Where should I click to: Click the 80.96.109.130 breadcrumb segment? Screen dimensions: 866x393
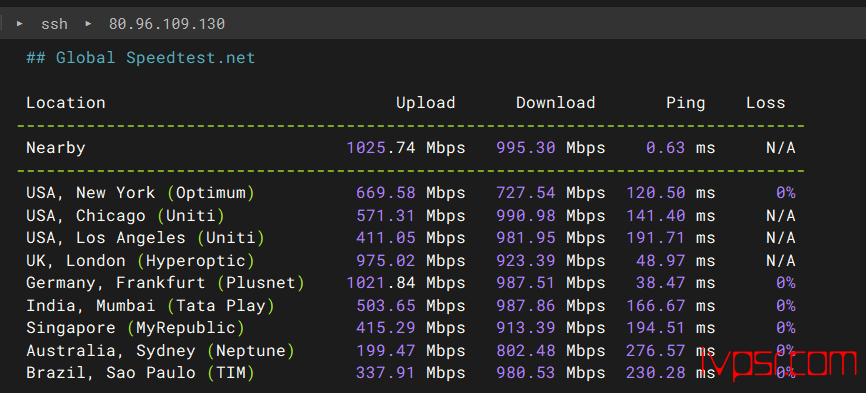(167, 24)
